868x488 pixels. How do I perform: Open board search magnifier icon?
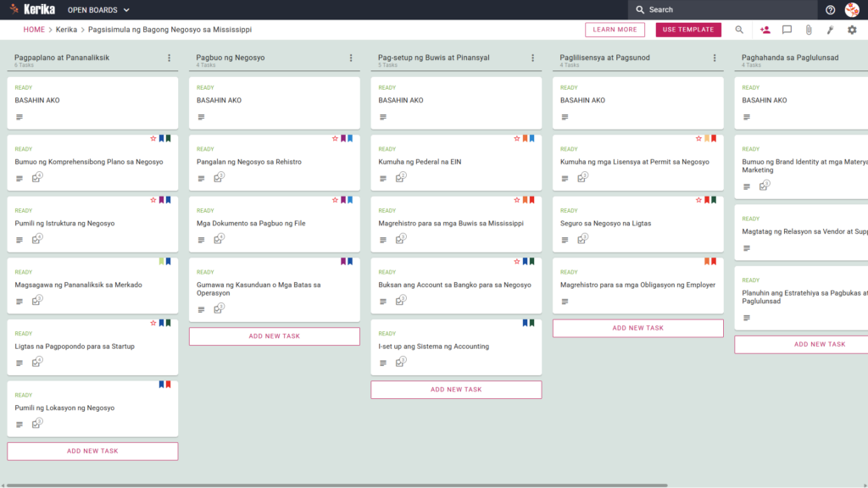739,30
